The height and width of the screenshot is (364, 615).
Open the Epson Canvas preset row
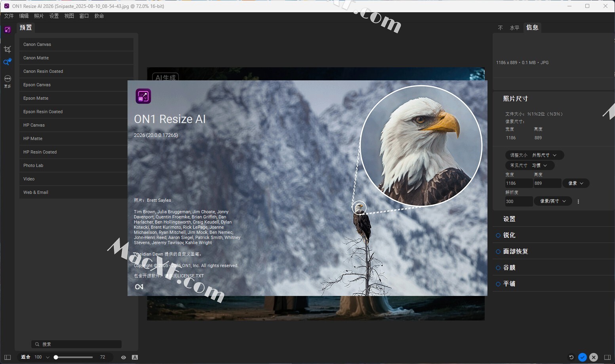point(76,85)
